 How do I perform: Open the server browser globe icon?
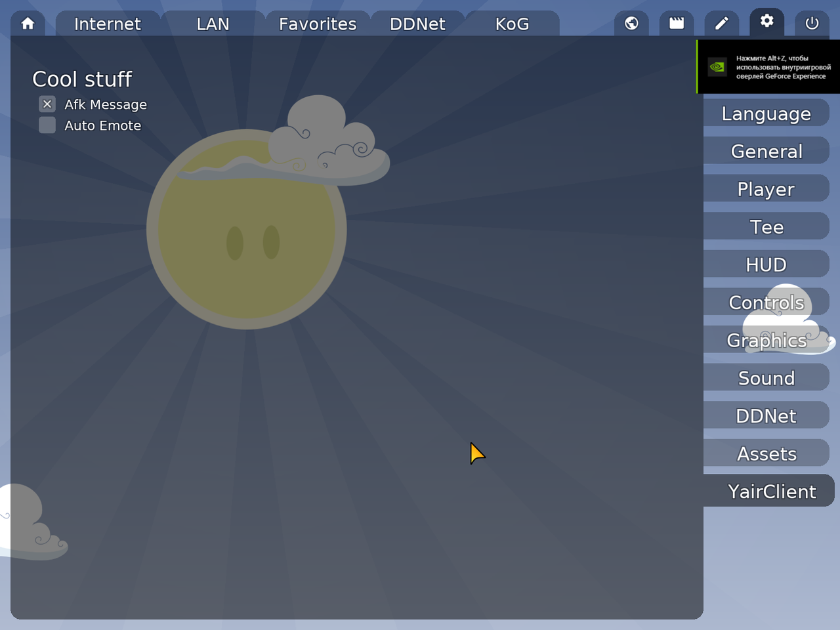coord(631,24)
